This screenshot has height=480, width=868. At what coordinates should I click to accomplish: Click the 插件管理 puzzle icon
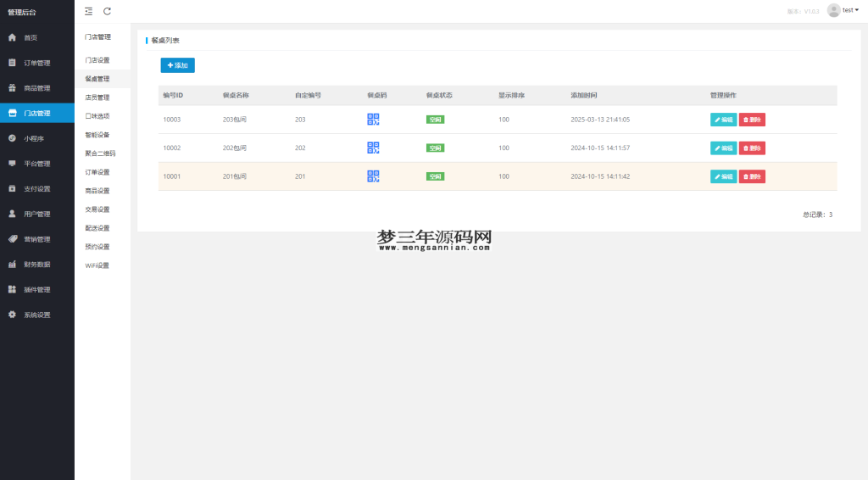(x=12, y=289)
